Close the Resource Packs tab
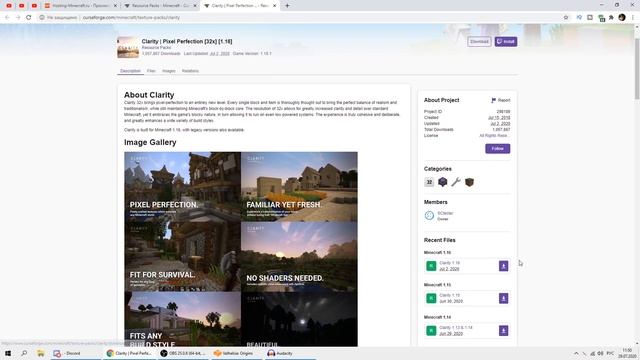The width and height of the screenshot is (640, 360). tap(195, 6)
